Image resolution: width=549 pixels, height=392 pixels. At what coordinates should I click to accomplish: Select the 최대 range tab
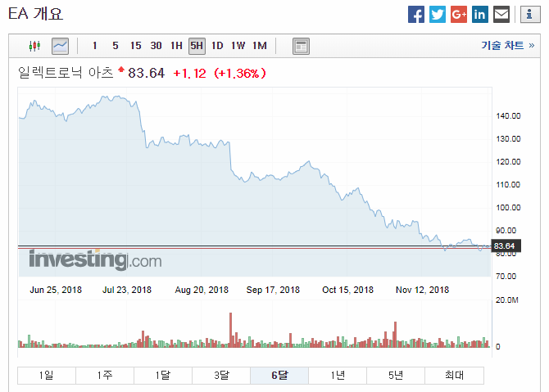click(x=454, y=376)
